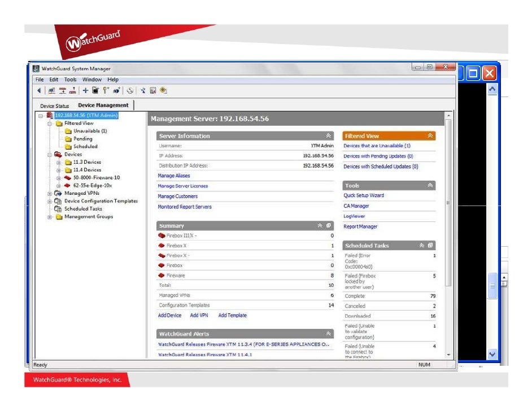The width and height of the screenshot is (532, 411).
Task: Open Devices that are Unavailable (1) link
Action: (377, 146)
